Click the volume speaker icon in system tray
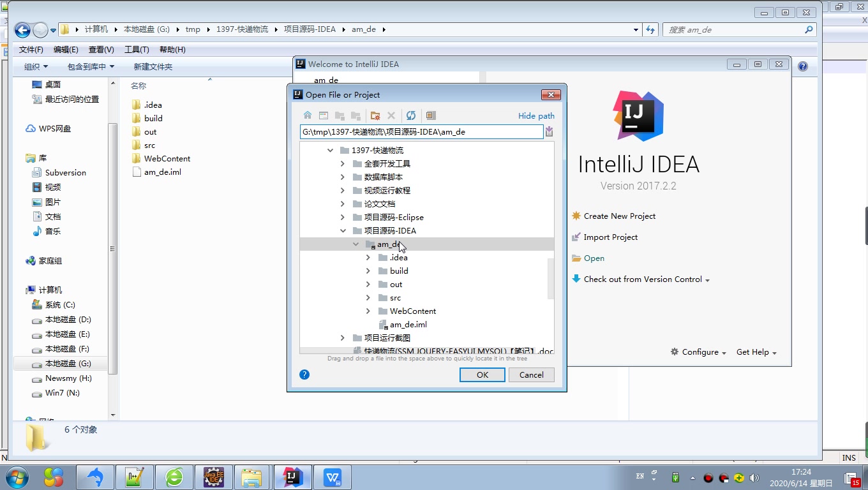 (x=754, y=477)
